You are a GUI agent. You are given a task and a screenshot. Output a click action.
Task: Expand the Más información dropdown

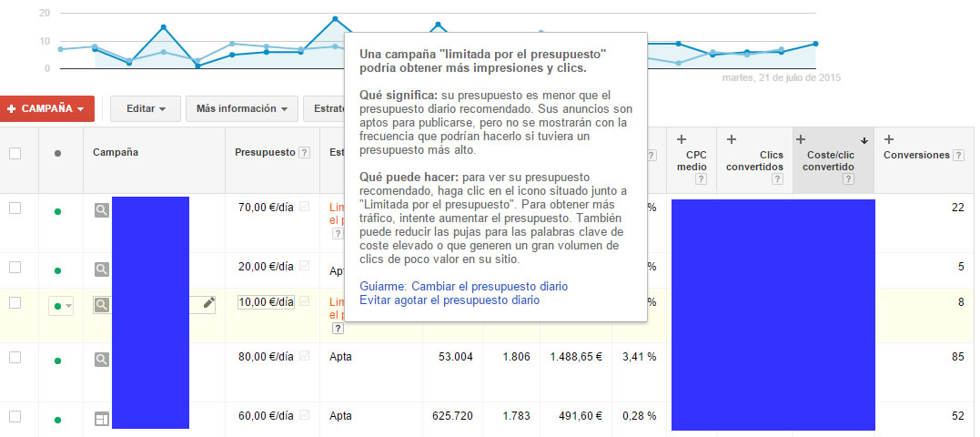click(x=242, y=108)
